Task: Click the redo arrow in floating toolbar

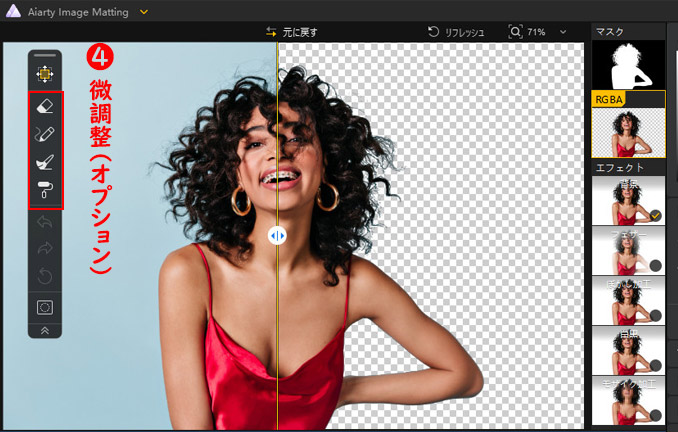Action: (45, 247)
